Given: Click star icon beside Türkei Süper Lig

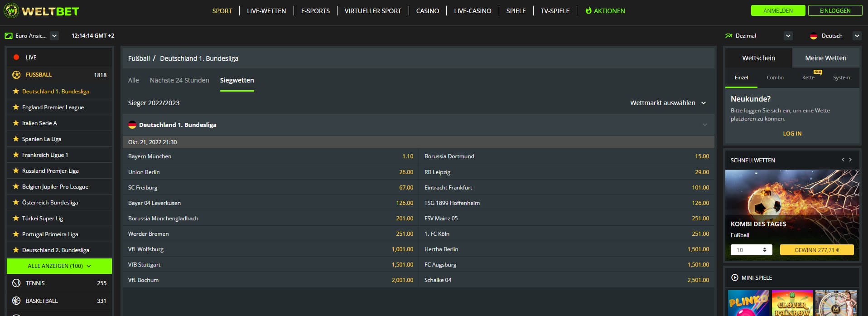Looking at the screenshot, I should click(x=16, y=218).
